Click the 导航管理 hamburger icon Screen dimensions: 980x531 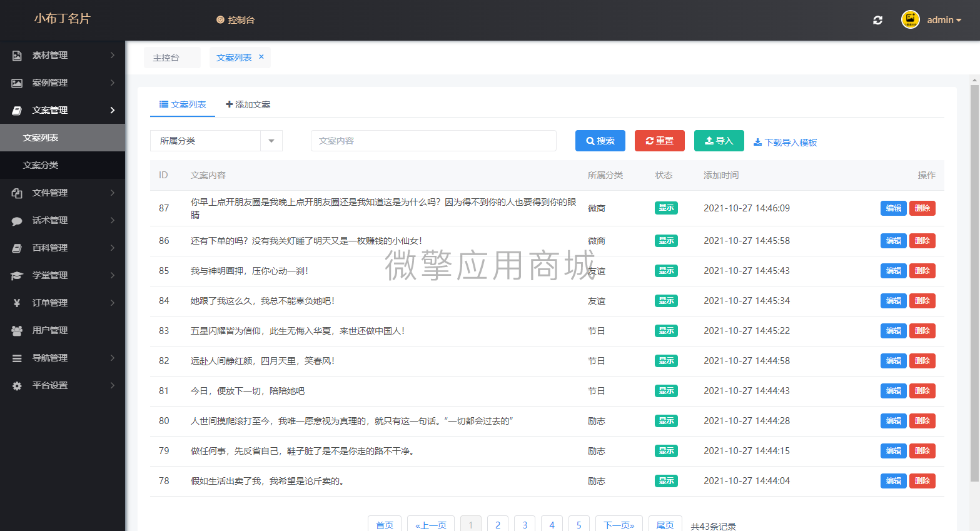(x=17, y=358)
